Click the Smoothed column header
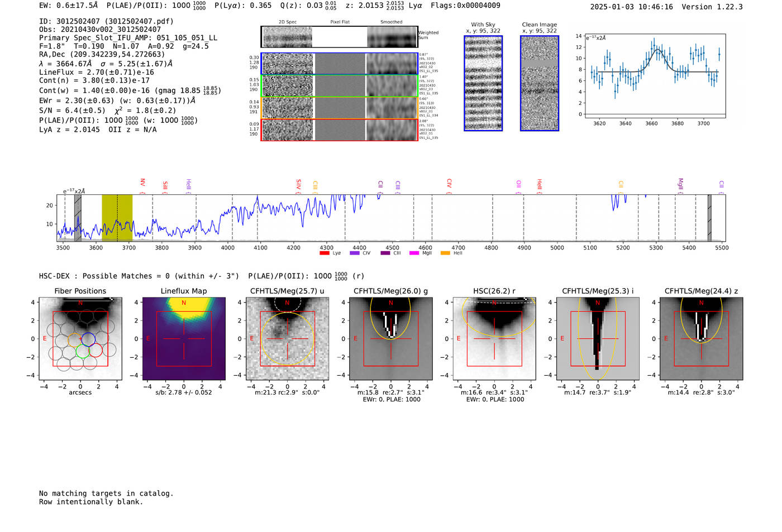782x532 pixels. [392, 22]
